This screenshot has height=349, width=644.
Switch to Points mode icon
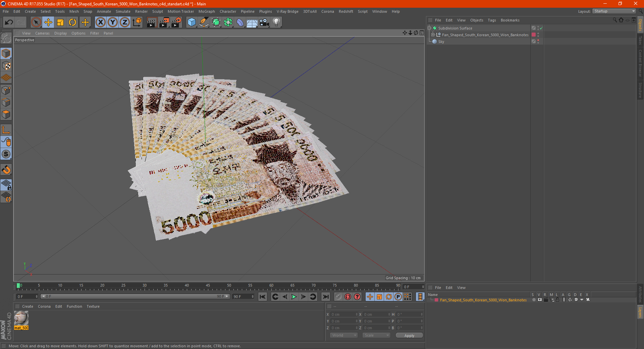point(6,90)
